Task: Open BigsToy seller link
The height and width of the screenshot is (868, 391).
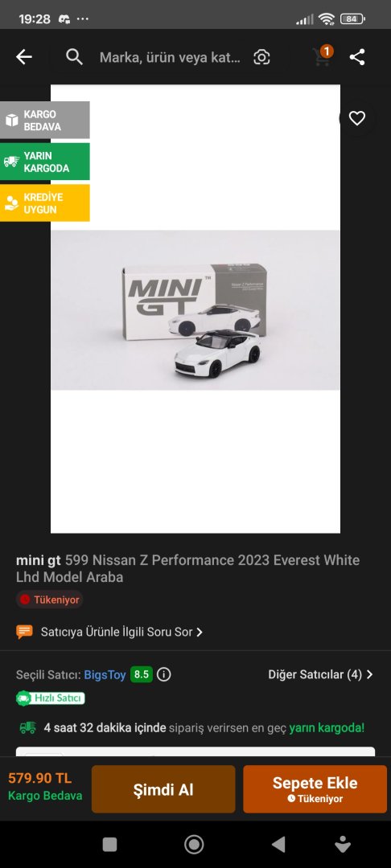Action: click(105, 675)
